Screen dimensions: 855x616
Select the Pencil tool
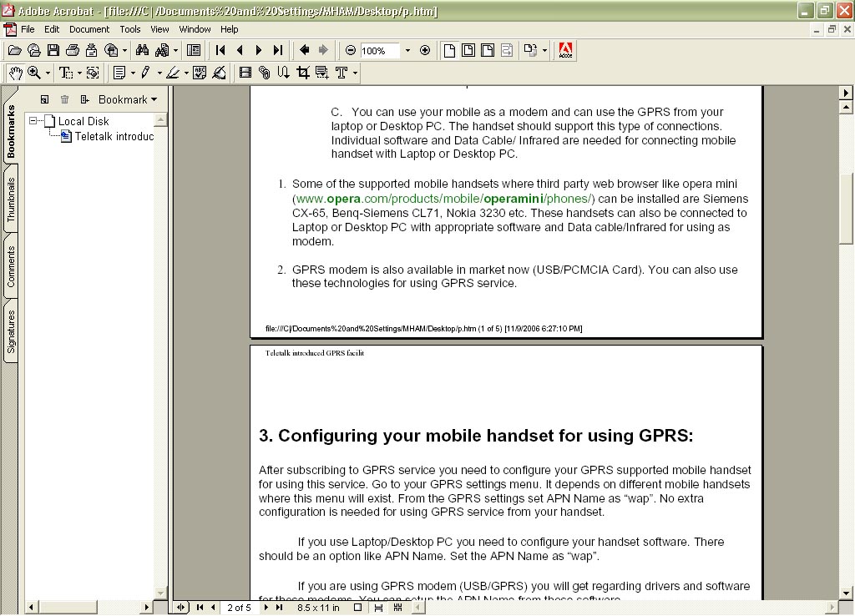(x=145, y=73)
